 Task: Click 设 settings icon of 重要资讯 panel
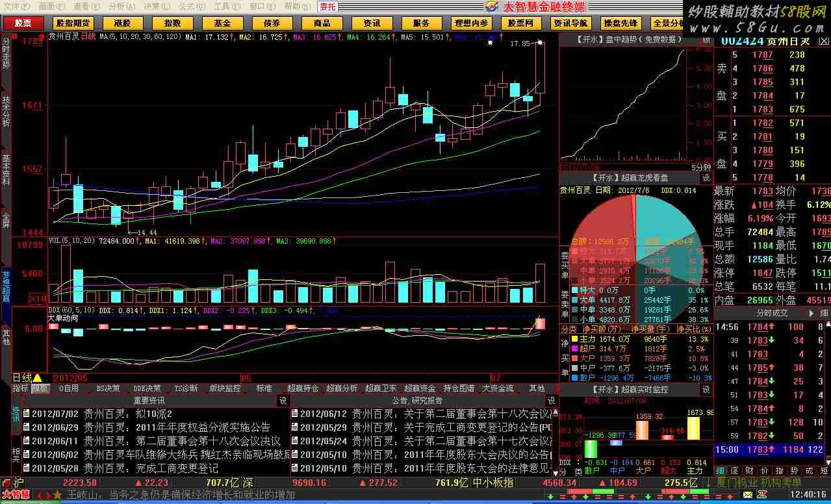(x=283, y=401)
